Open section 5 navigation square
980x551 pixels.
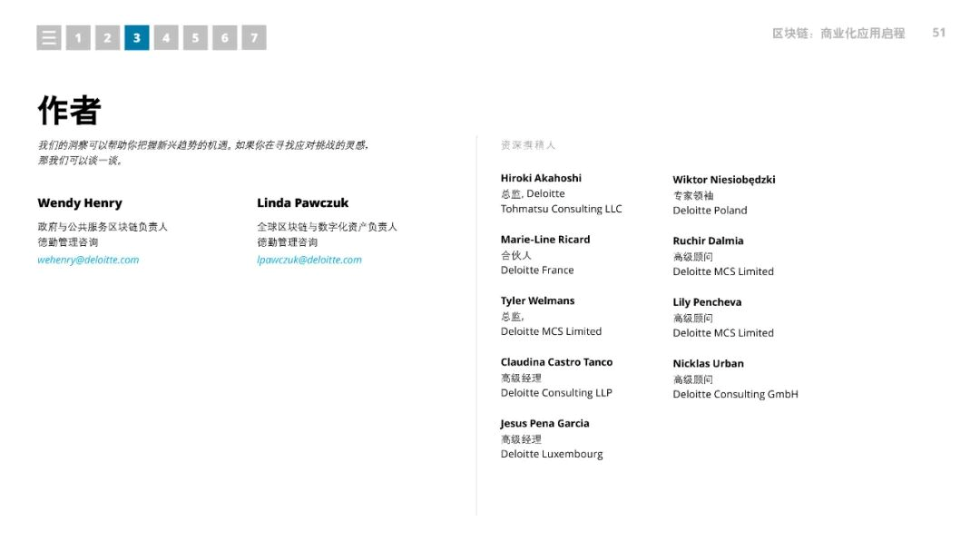tap(196, 37)
